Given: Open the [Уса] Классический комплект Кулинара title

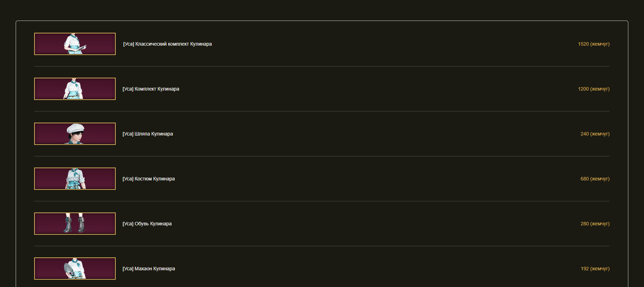Looking at the screenshot, I should click(x=167, y=44).
